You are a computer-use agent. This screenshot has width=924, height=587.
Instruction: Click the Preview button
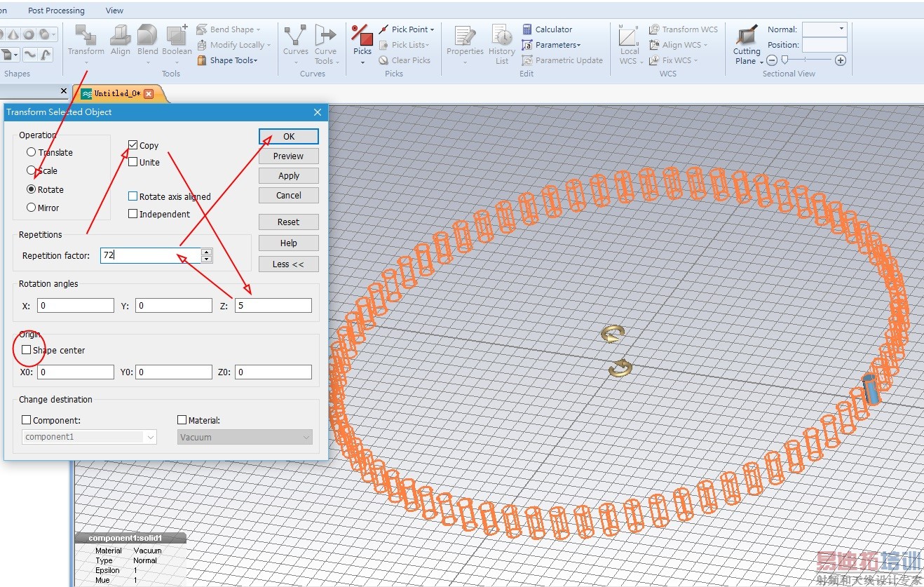289,156
